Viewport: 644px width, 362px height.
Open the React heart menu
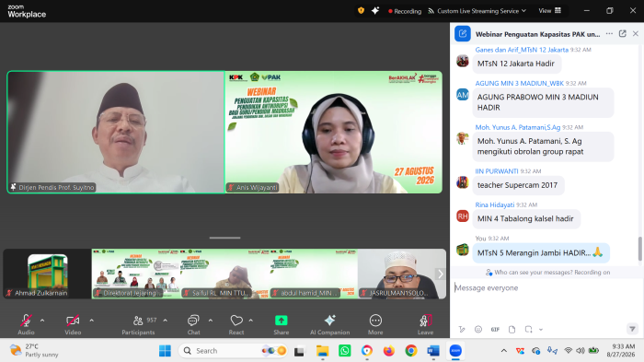tap(236, 324)
